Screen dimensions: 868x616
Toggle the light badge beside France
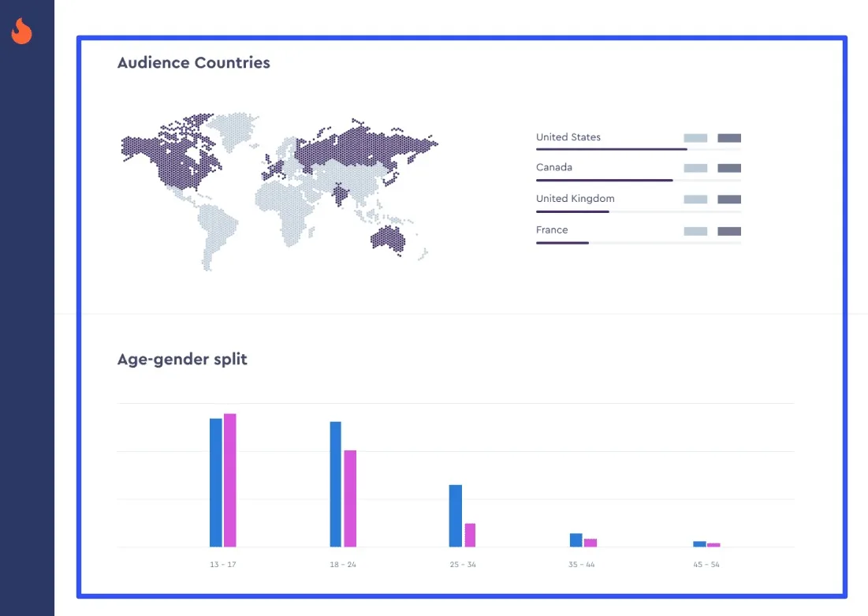pyautogui.click(x=695, y=230)
